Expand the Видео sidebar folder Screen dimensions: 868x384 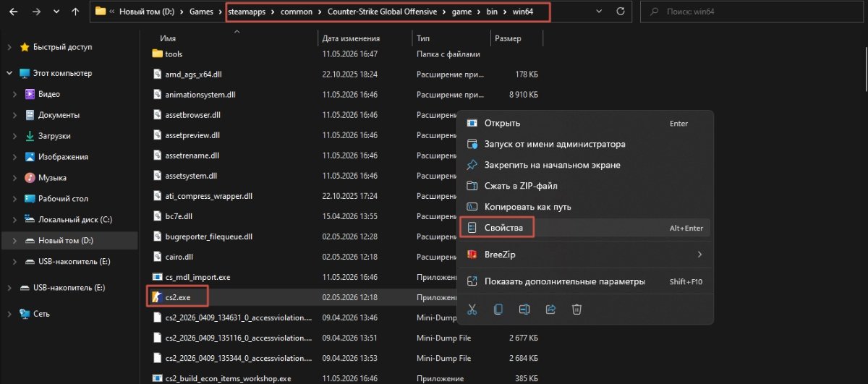tap(16, 94)
